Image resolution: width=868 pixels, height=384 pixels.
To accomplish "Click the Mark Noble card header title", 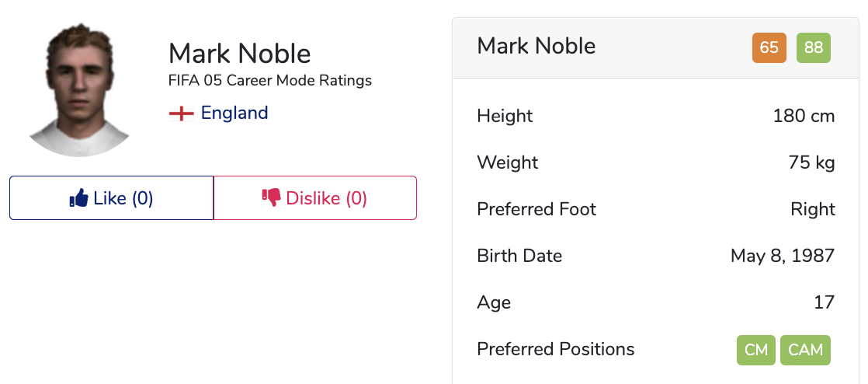I will point(536,46).
